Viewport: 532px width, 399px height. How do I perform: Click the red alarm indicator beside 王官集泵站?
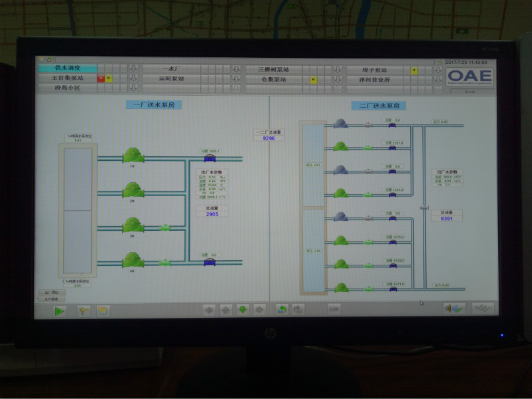[101, 78]
